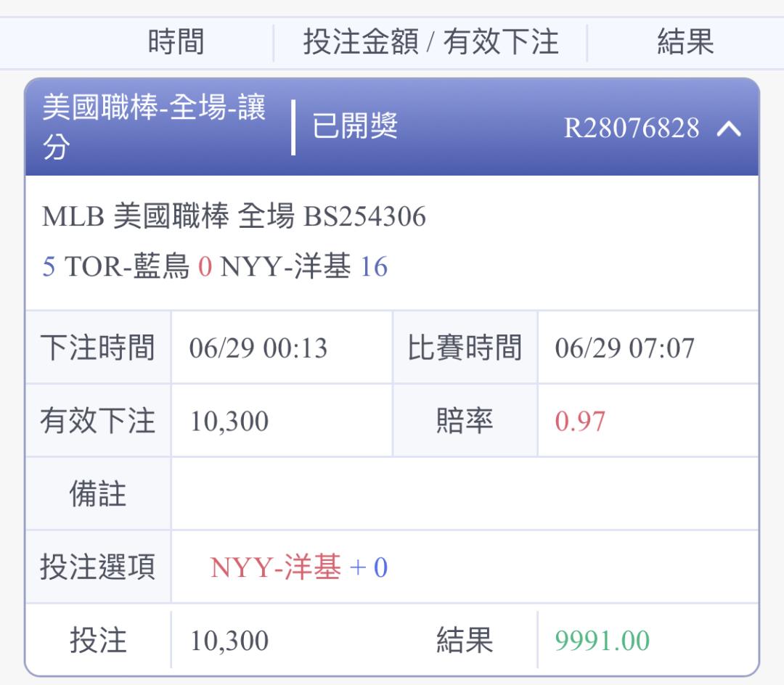Click the 投注 label in the bottom row

[98, 639]
